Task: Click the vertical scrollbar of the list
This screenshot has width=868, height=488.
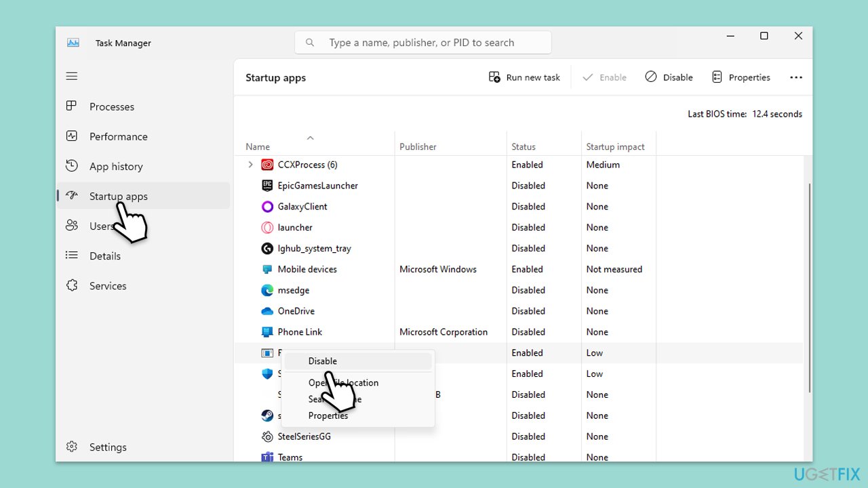Action: (x=809, y=288)
